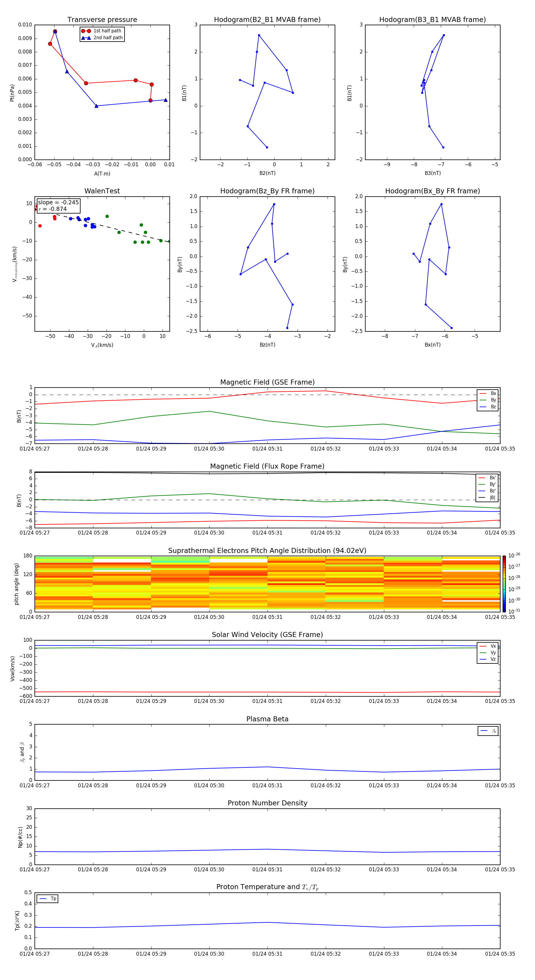Click the Vz legend entry in solar wind plot
Viewport: 535px width, 980px height.
coord(488,659)
